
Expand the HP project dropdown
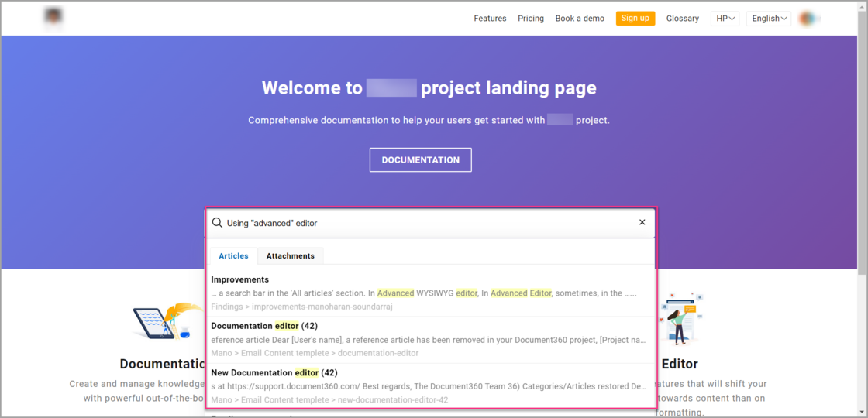pyautogui.click(x=725, y=19)
